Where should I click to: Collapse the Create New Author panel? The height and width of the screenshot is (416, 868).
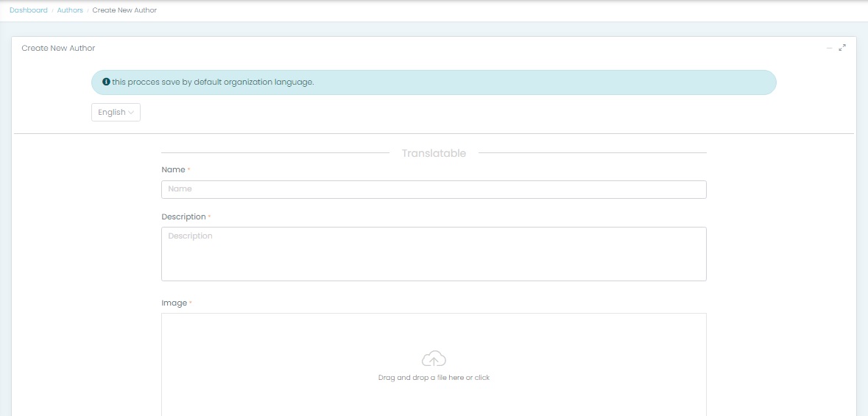point(830,48)
